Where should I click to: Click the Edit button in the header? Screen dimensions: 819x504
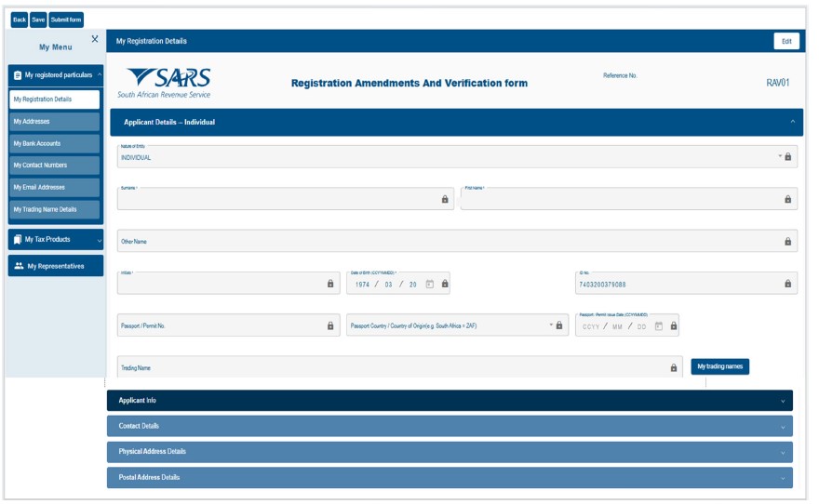click(x=786, y=41)
